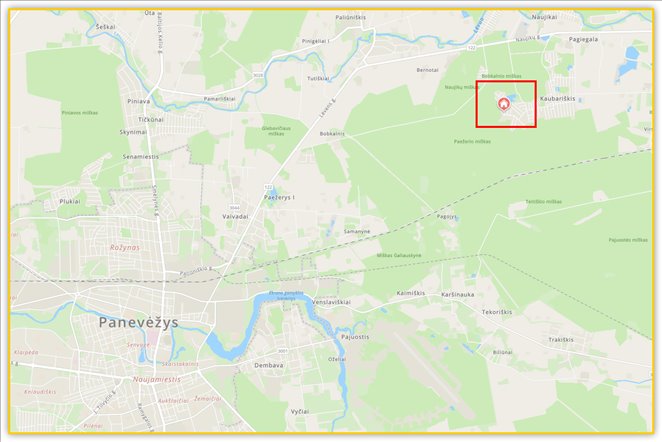Viewport: 662px width, 442px height.
Task: Select the Samanynė place label
Action: (357, 231)
